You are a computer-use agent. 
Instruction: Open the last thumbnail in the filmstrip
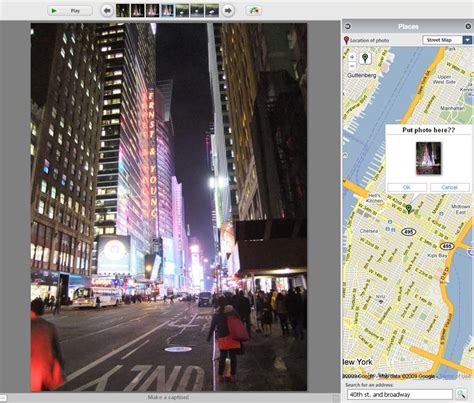click(x=212, y=11)
